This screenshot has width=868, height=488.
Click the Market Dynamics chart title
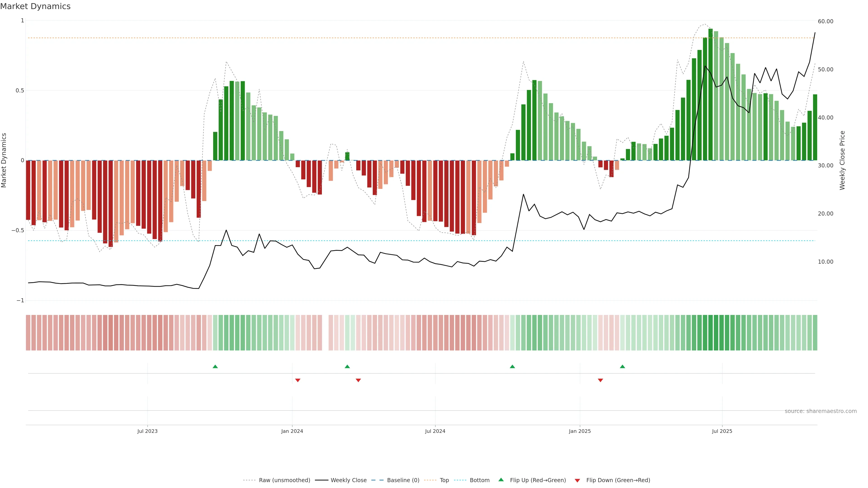(35, 6)
